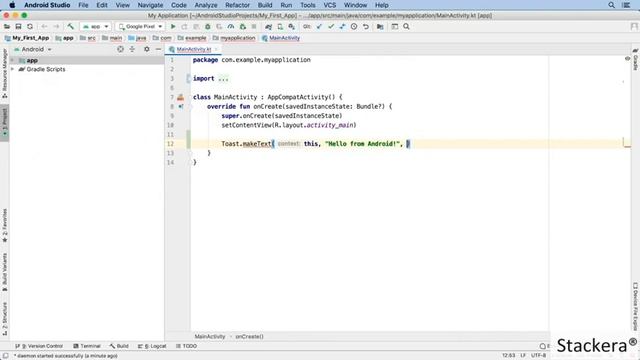The image size is (640, 360).
Task: Open the Build menu
Action: click(265, 5)
